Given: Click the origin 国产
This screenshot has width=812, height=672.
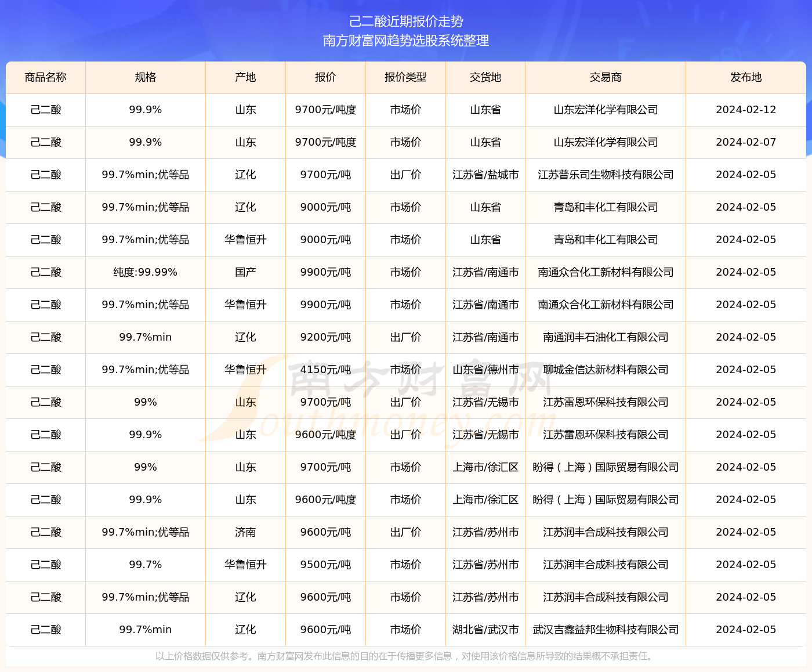Looking at the screenshot, I should [246, 272].
